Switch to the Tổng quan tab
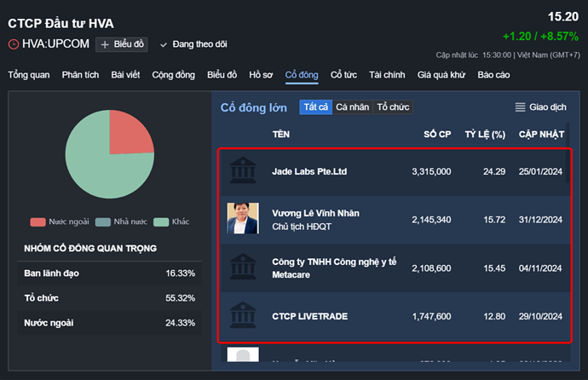Image resolution: width=588 pixels, height=380 pixels. [29, 75]
